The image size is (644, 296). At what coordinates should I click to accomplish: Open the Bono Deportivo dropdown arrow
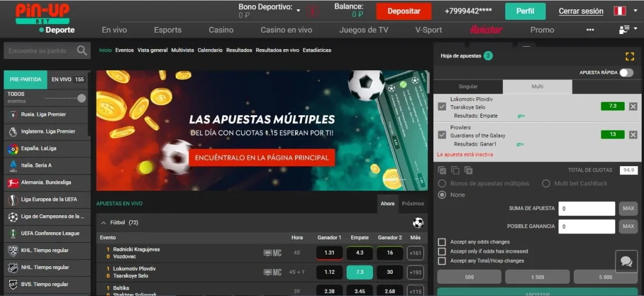[299, 11]
